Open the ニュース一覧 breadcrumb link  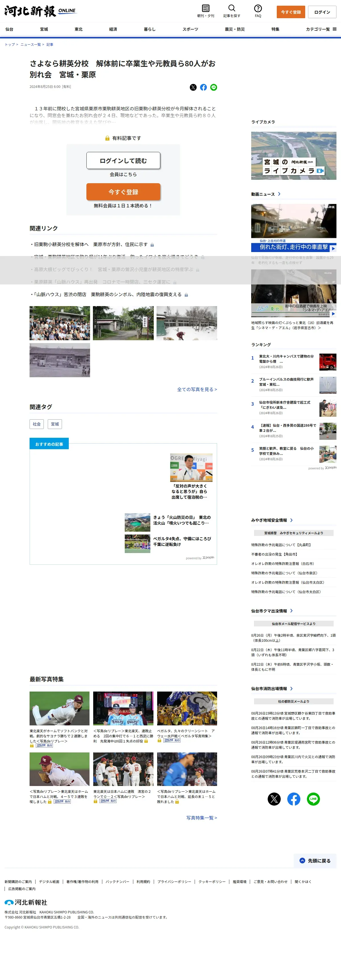point(30,44)
